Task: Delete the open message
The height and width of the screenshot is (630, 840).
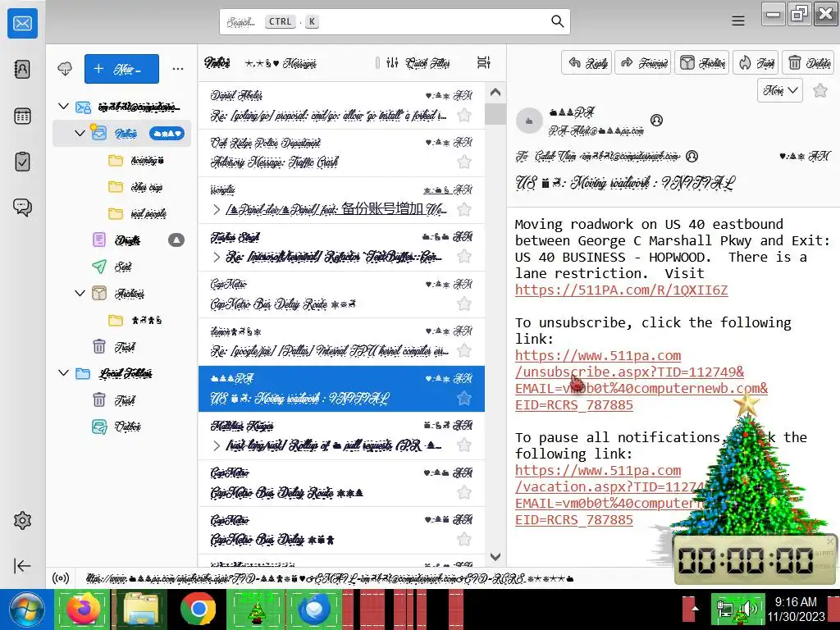Action: click(x=809, y=63)
